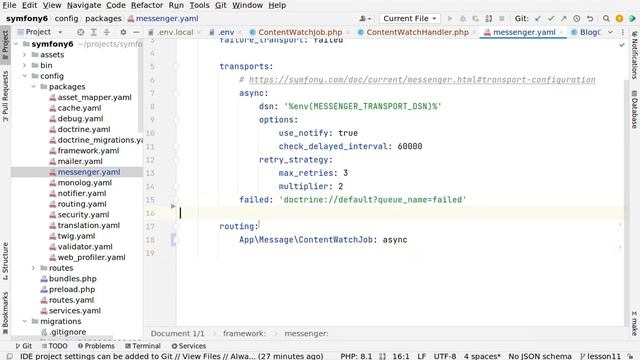640x360 pixels.
Task: Click the lesson11 git branch widget
Action: (600, 356)
